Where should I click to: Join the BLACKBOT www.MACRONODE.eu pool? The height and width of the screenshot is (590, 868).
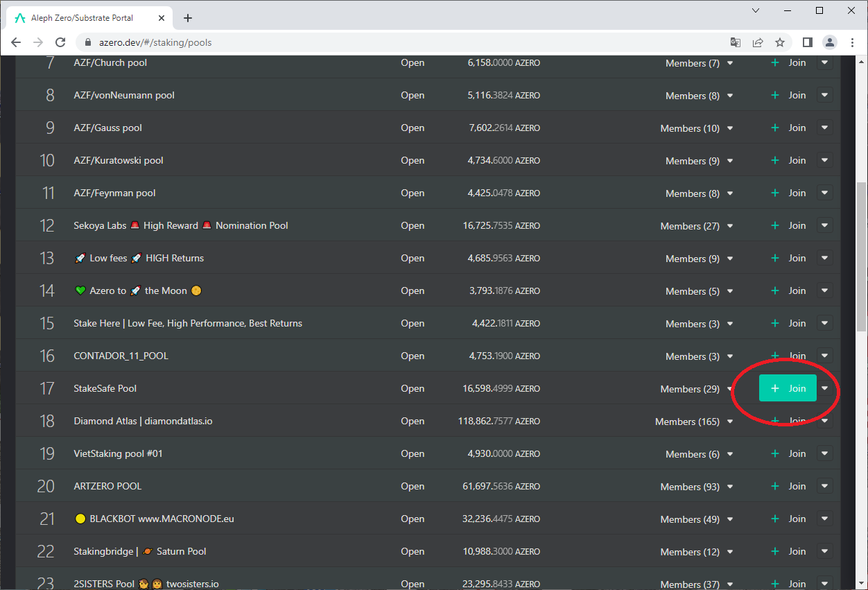pyautogui.click(x=788, y=519)
